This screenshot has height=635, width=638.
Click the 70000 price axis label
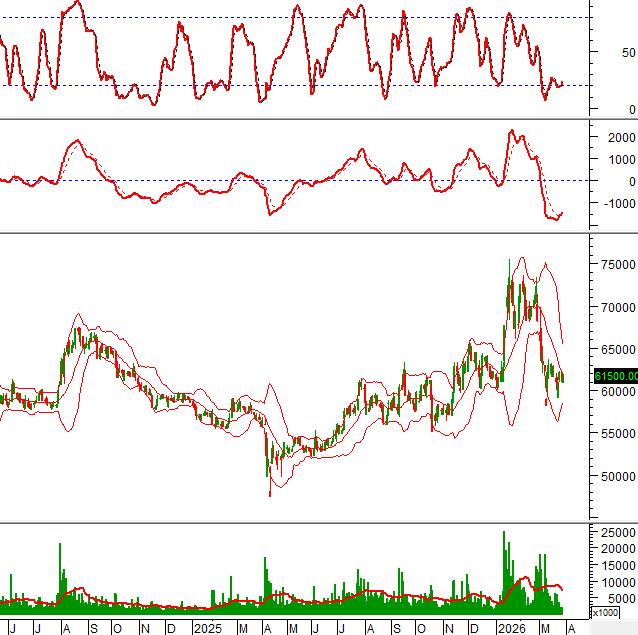pyautogui.click(x=617, y=308)
